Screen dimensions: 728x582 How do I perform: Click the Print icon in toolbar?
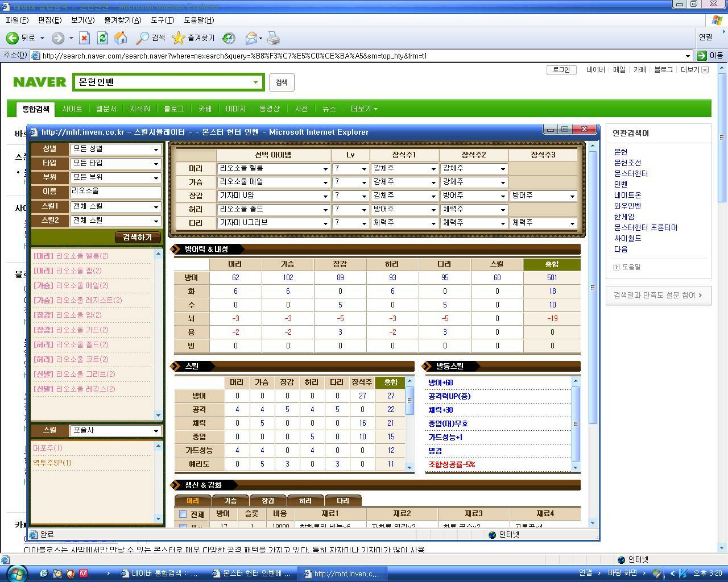coord(274,38)
